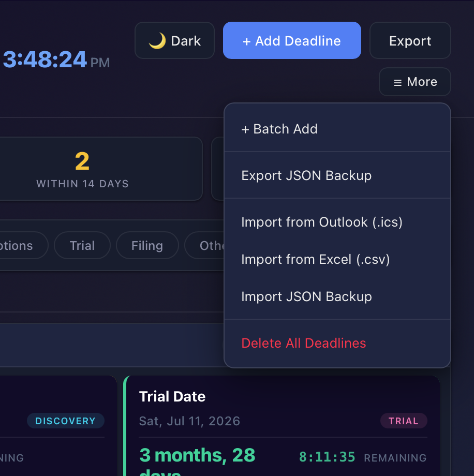Click the DISCOVERY category badge
Image resolution: width=474 pixels, height=476 pixels.
click(66, 421)
